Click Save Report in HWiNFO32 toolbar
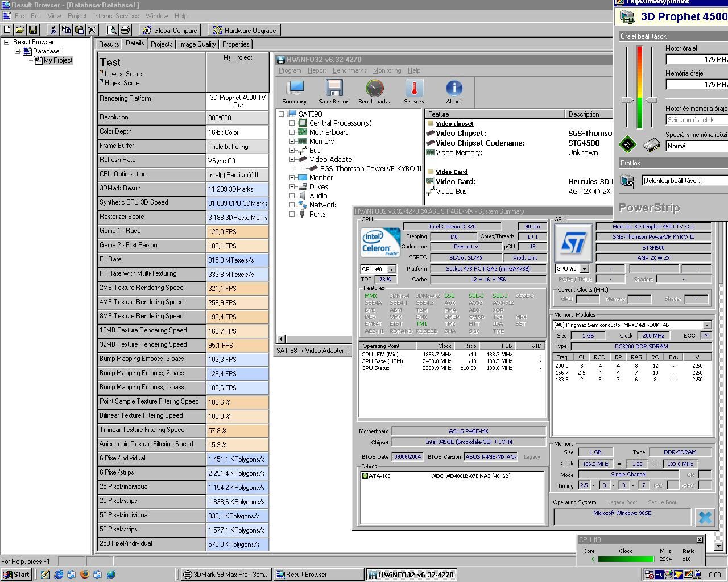This screenshot has height=582, width=728. coord(334,92)
